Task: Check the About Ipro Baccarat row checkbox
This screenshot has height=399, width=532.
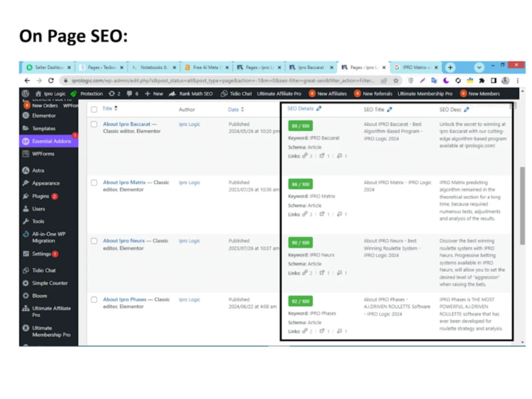Action: click(94, 124)
